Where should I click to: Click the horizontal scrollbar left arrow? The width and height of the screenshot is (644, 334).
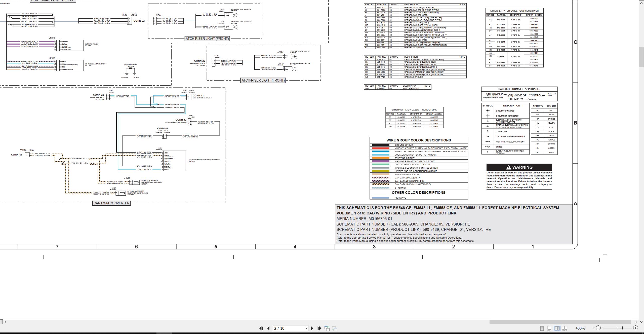click(5, 322)
